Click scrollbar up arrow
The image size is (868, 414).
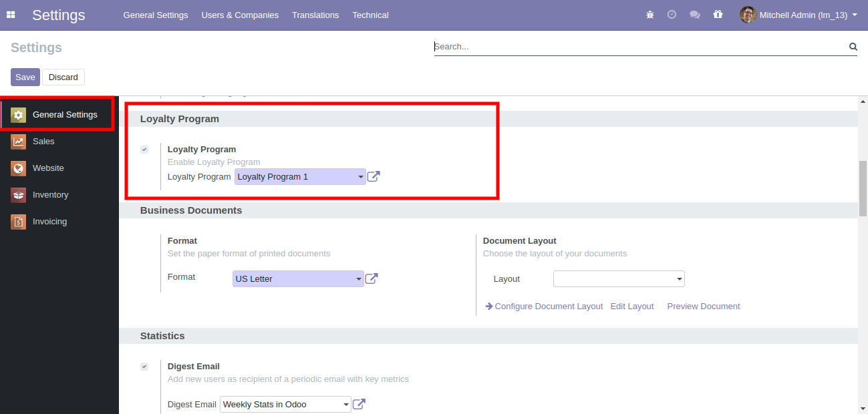(863, 101)
